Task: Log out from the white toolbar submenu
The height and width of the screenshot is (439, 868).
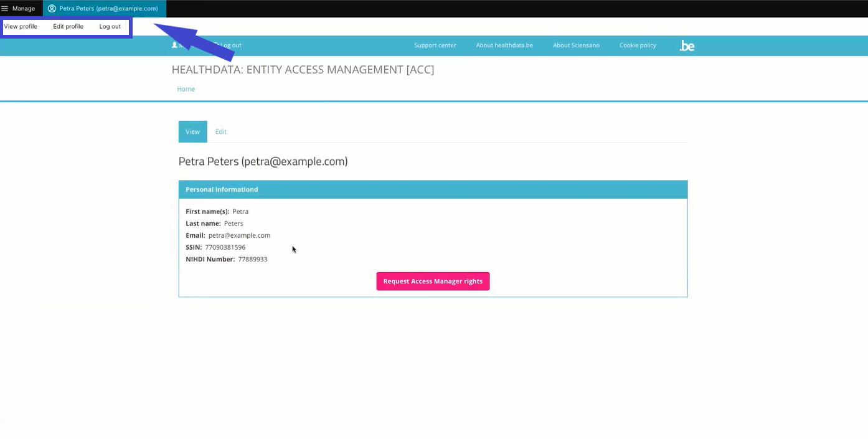Action: tap(110, 27)
